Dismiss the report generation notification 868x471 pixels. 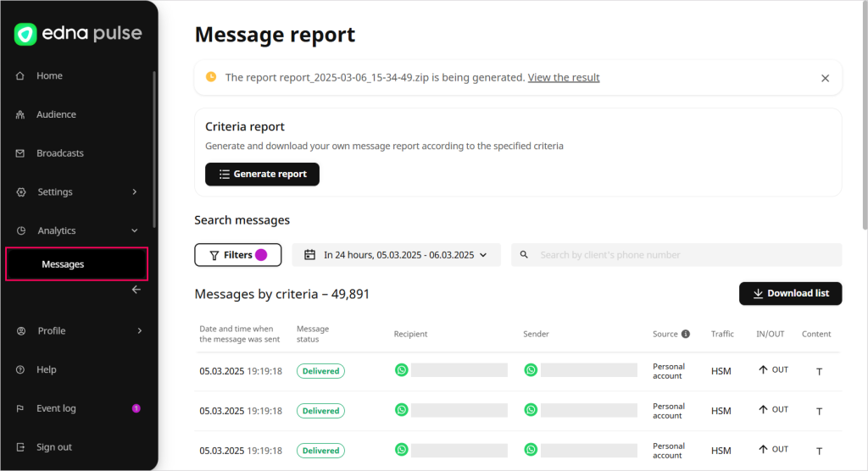(825, 78)
